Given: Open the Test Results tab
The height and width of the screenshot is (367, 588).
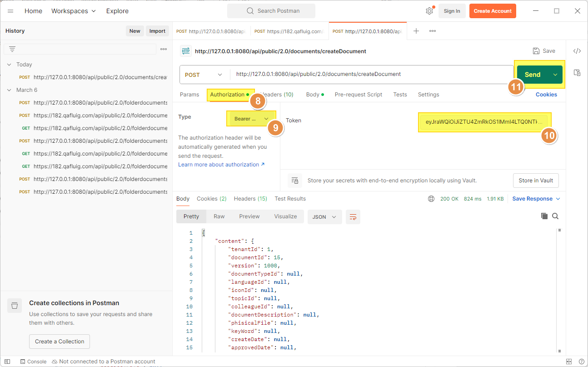Looking at the screenshot, I should (x=290, y=199).
